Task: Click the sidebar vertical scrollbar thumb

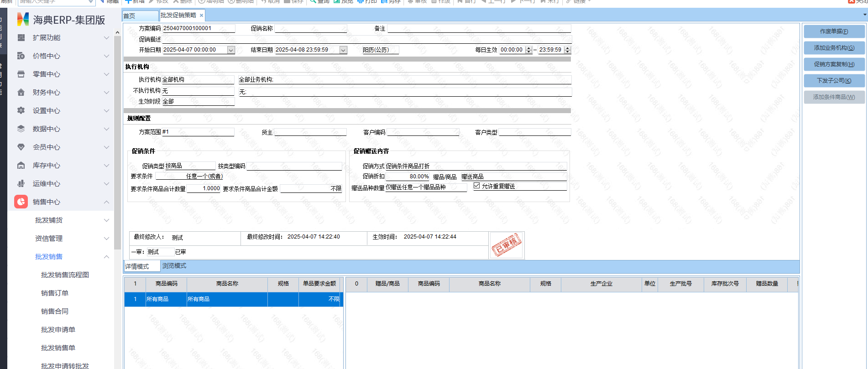Action: tap(117, 142)
